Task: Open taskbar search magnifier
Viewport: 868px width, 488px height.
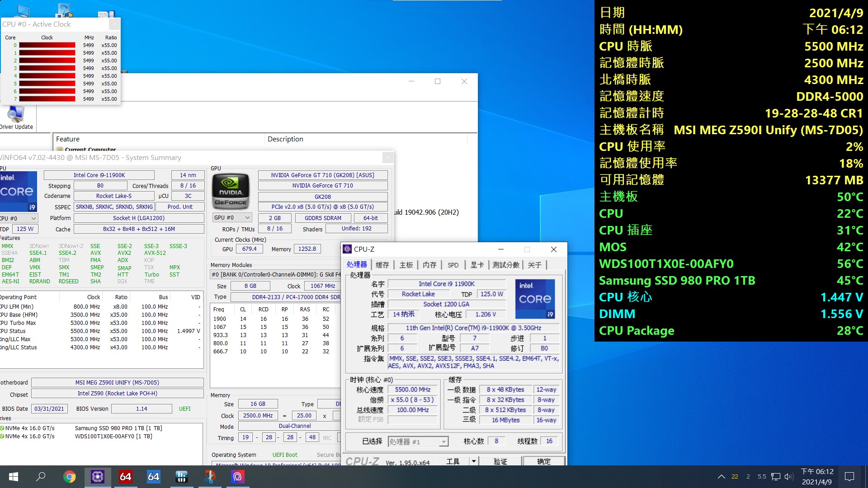Action: click(41, 477)
